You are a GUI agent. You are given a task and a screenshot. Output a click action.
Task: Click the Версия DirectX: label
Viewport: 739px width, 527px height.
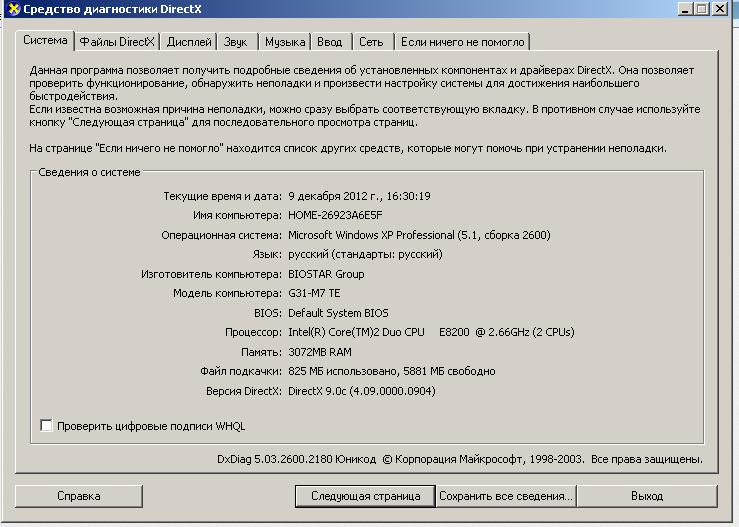click(244, 391)
